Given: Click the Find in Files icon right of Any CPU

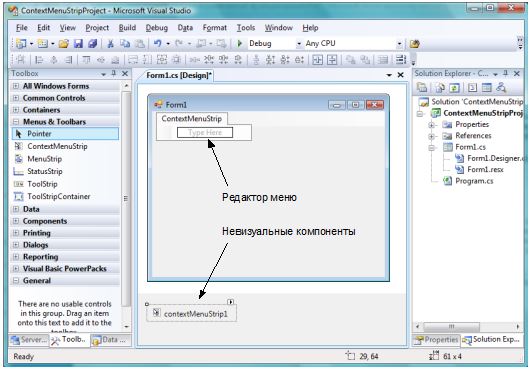Looking at the screenshot, I should click(x=414, y=44).
